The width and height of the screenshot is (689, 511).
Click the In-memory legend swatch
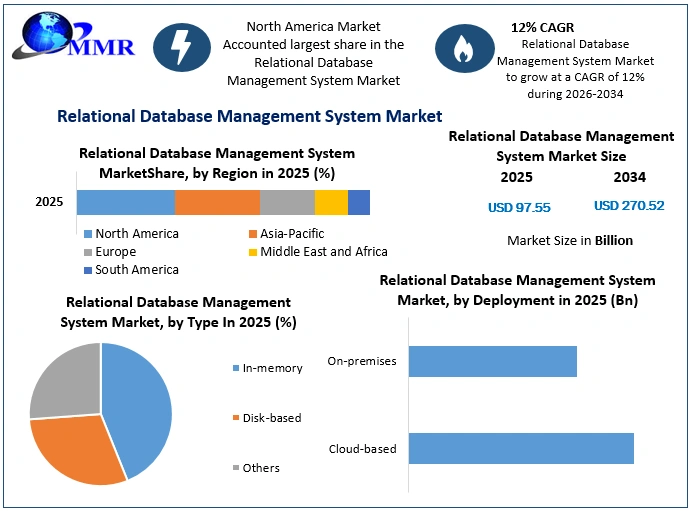236,368
